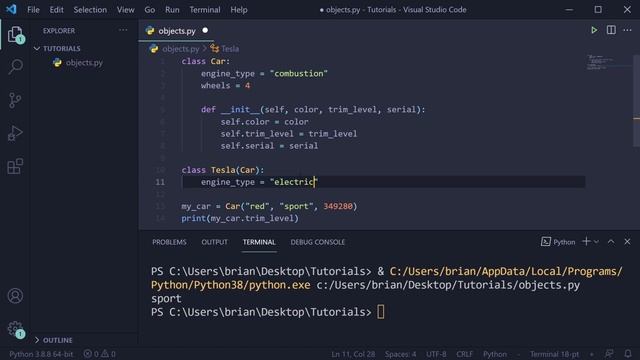This screenshot has width=640, height=360.
Task: Click objects.py file icon in Explorer
Action: click(57, 62)
